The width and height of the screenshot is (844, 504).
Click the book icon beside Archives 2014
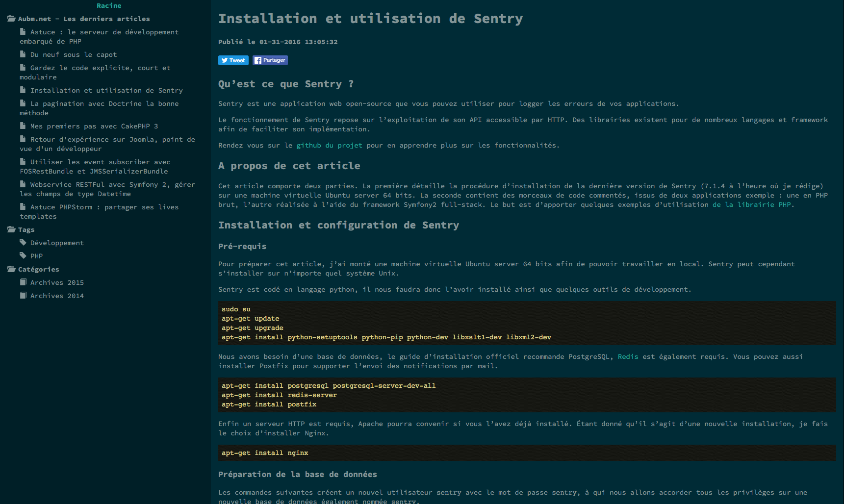pyautogui.click(x=23, y=296)
